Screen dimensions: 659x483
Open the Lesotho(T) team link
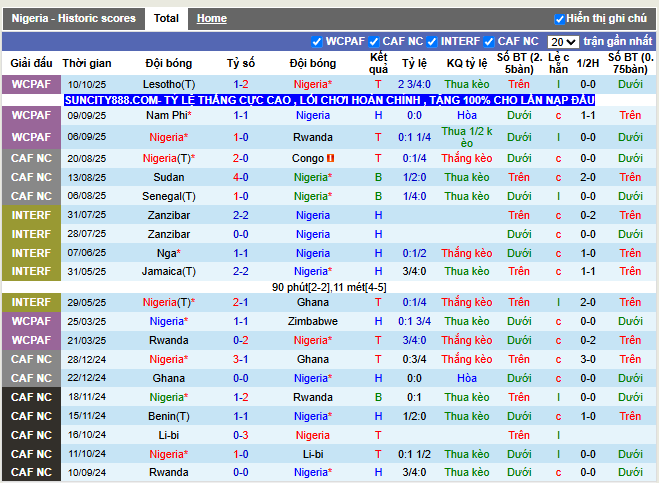pos(169,85)
